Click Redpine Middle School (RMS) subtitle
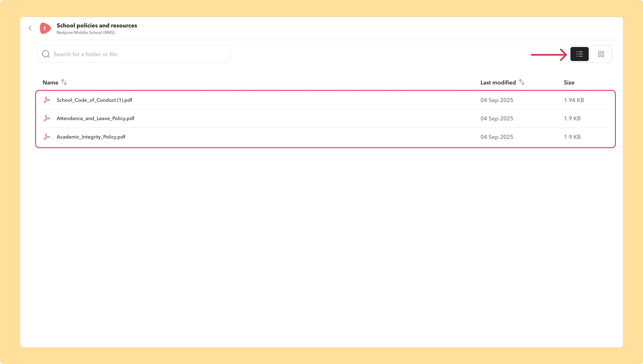Screen dimensions: 643x364 pos(86,33)
